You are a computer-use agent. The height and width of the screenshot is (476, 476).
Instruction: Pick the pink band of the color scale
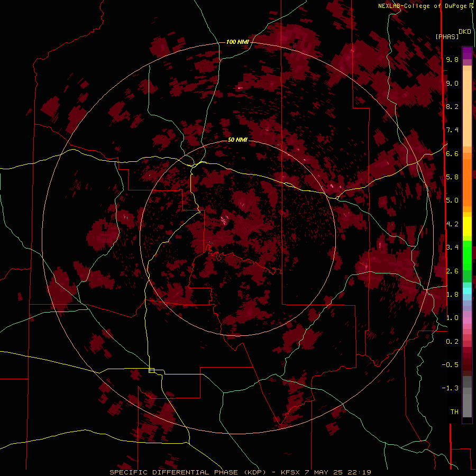[x=467, y=321]
